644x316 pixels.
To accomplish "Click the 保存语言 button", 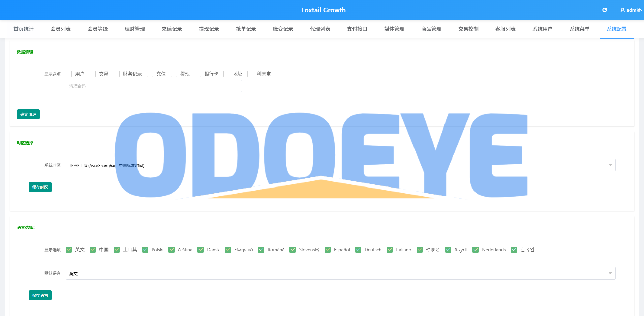I will (x=40, y=295).
